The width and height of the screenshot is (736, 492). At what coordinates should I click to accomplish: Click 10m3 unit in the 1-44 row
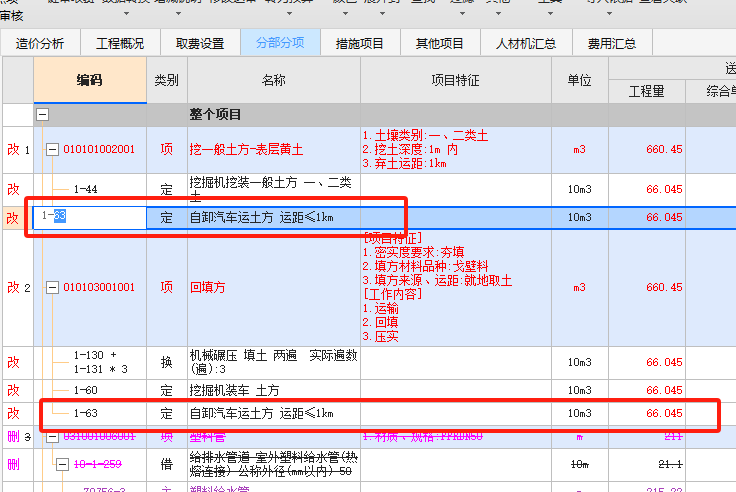click(580, 189)
